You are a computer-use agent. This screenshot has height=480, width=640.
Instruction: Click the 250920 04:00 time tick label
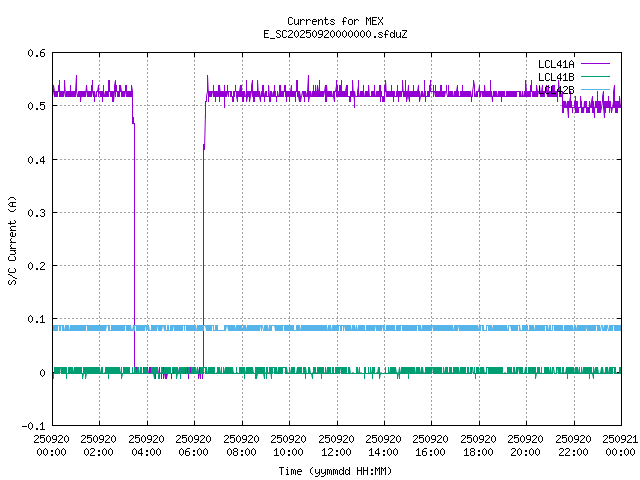click(x=146, y=445)
